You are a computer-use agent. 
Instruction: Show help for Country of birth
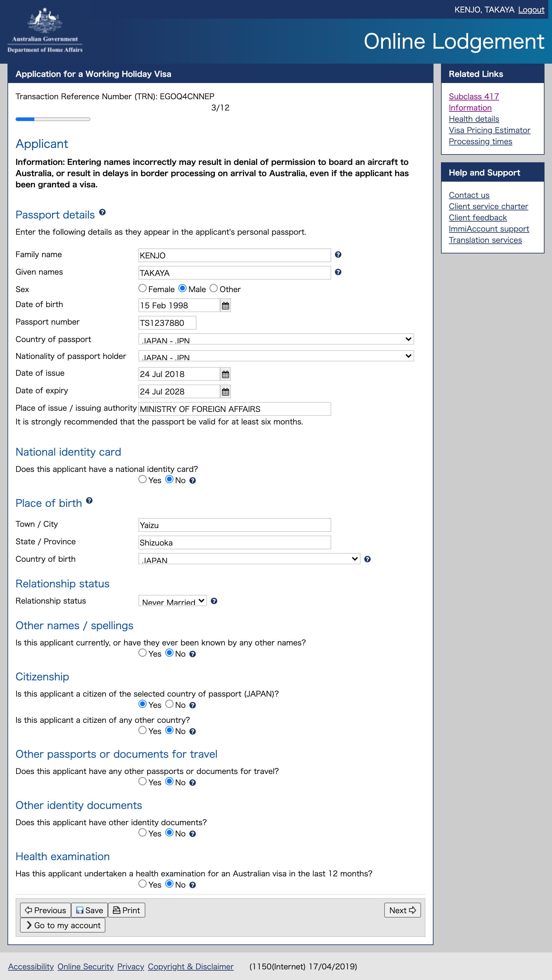pos(367,559)
